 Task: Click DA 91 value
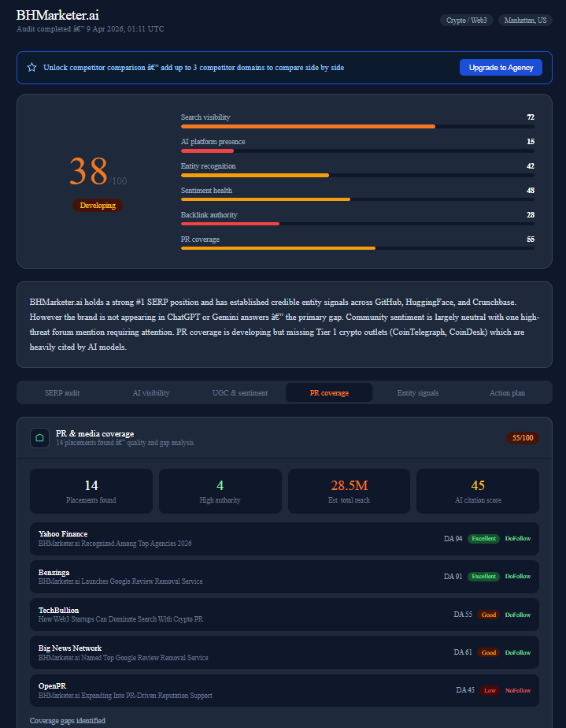[x=453, y=577]
